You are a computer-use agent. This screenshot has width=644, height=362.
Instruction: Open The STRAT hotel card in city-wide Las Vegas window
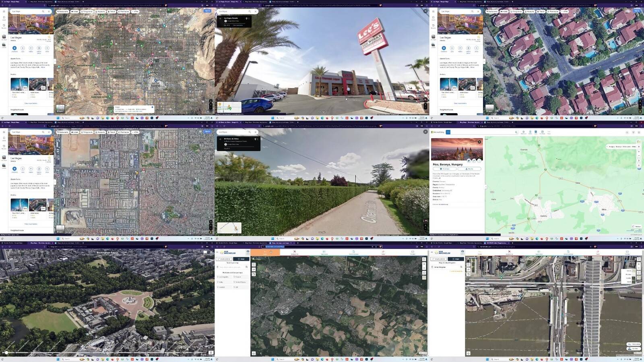[19, 88]
